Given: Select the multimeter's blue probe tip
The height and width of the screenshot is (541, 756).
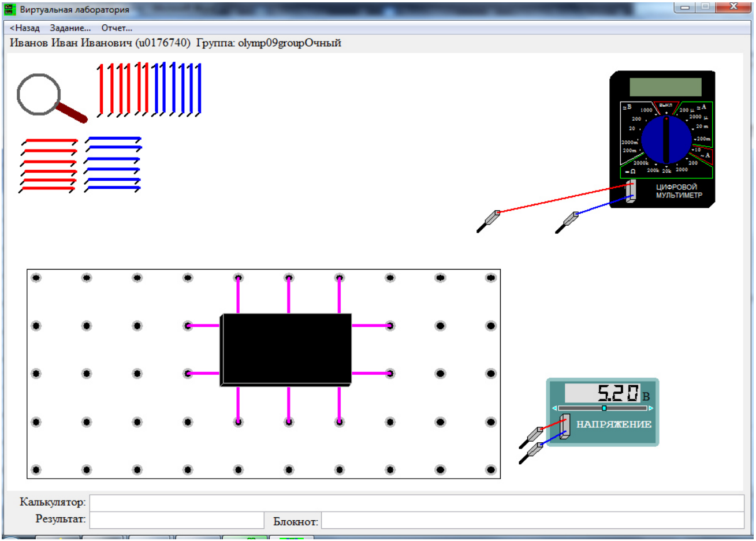Looking at the screenshot, I should [567, 223].
